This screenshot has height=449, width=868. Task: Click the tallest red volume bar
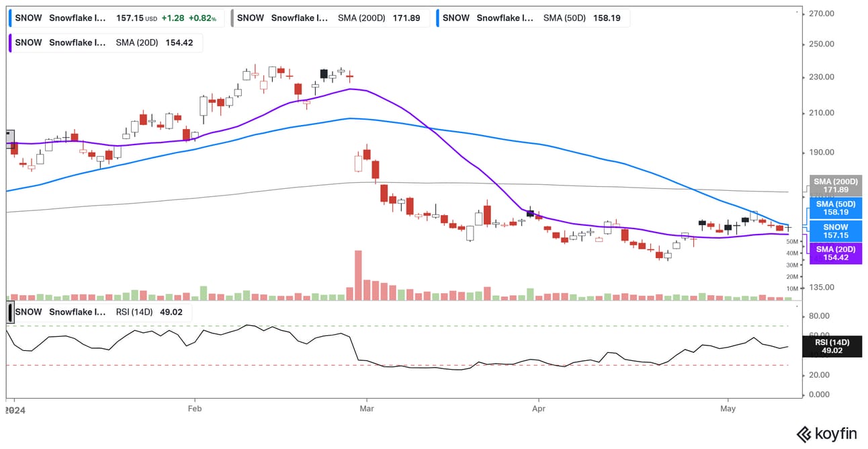pos(358,275)
